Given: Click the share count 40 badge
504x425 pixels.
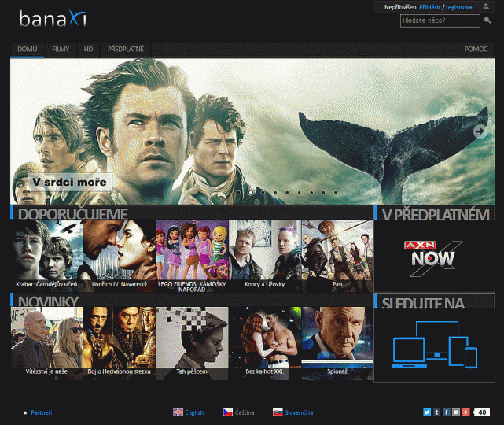Looking at the screenshot, I should [x=481, y=412].
